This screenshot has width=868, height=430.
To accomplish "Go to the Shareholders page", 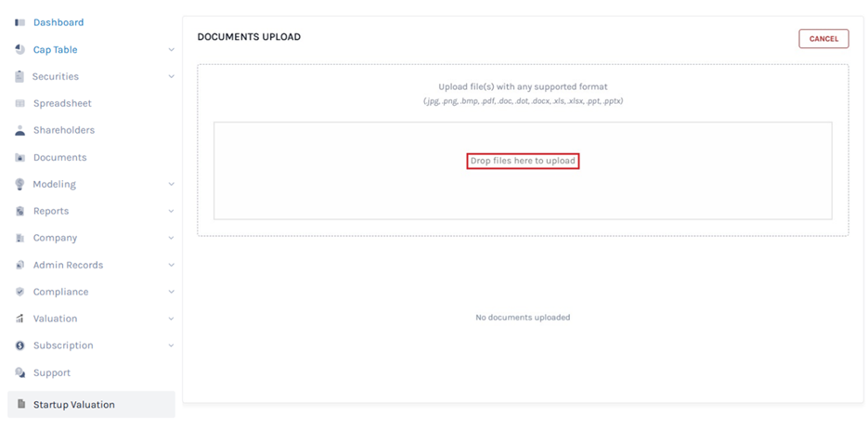I will point(63,130).
